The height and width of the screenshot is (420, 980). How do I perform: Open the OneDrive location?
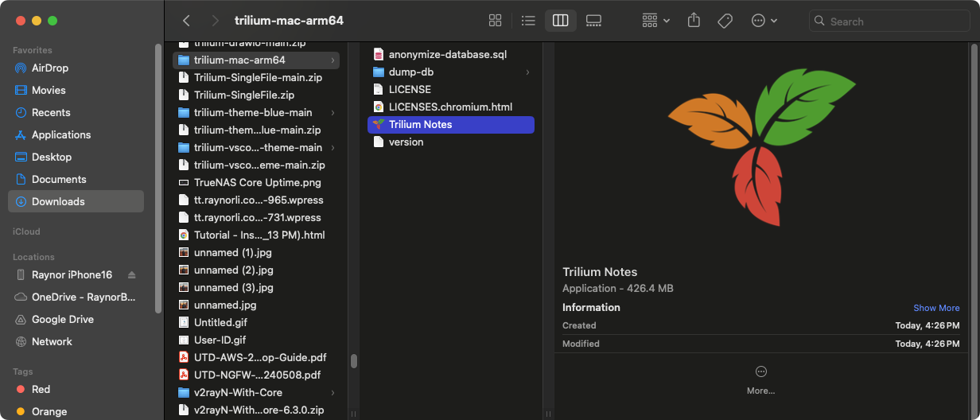pyautogui.click(x=76, y=297)
